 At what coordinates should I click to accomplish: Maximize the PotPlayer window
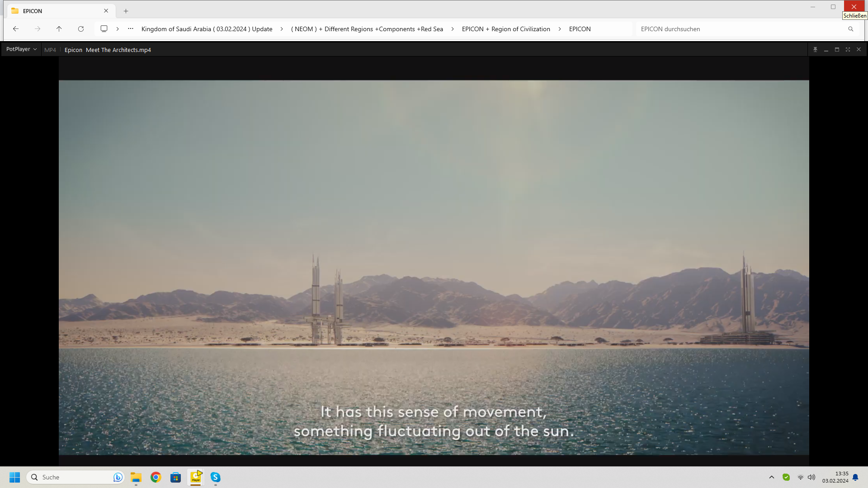837,50
